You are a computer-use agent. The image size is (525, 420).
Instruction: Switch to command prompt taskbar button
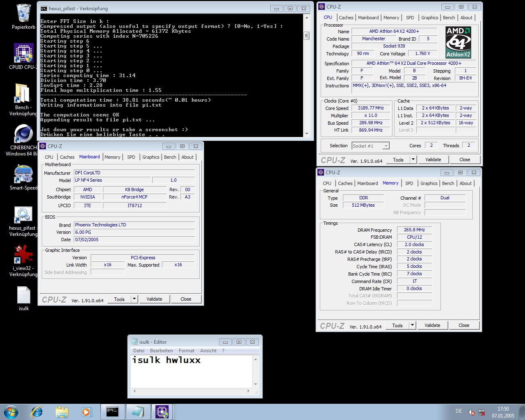point(113,411)
